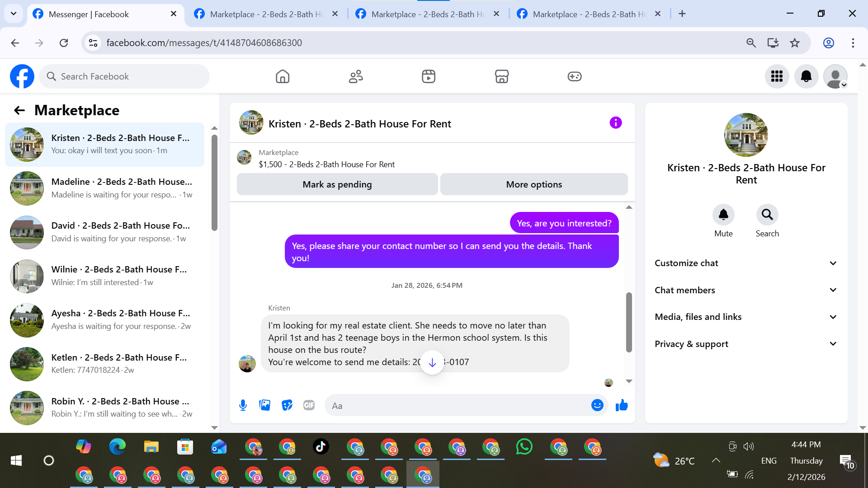868x488 pixels.
Task: Open File Explorer from the taskbar
Action: click(151, 447)
